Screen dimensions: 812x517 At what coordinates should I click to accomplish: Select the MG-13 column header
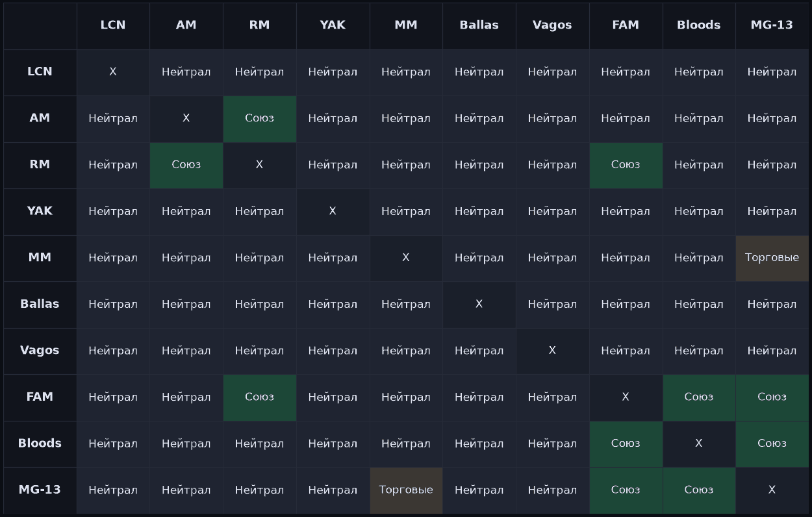pyautogui.click(x=772, y=25)
